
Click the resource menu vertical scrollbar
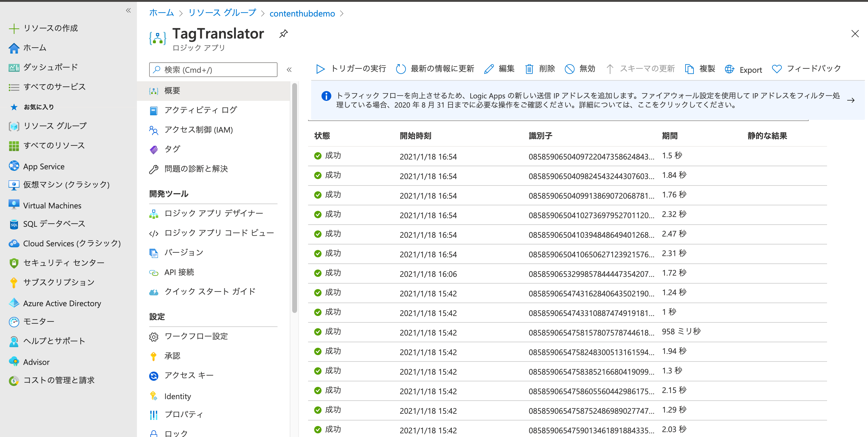pos(295,198)
